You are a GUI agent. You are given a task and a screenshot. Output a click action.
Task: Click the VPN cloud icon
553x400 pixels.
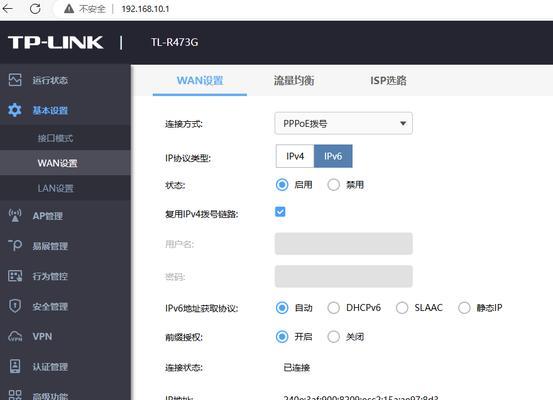(15, 336)
